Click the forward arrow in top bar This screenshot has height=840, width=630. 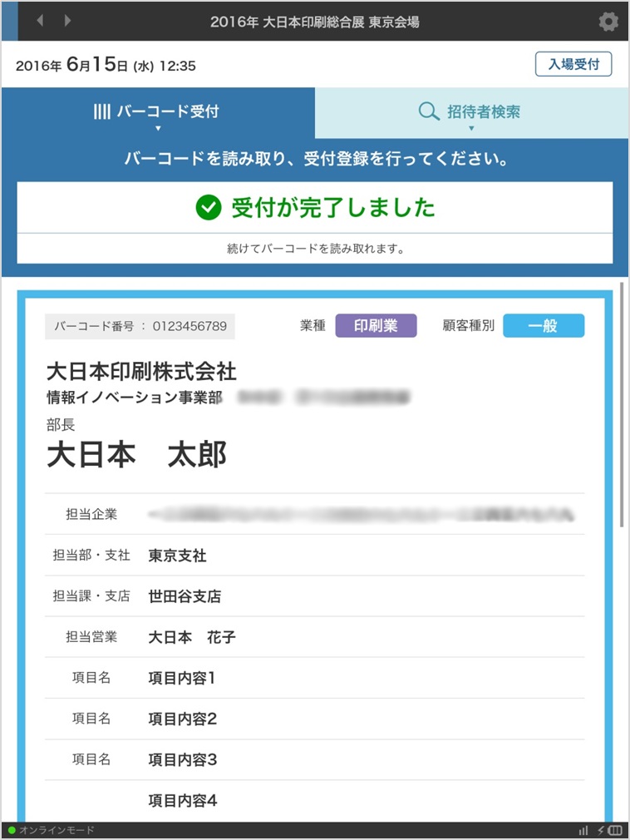tap(68, 21)
